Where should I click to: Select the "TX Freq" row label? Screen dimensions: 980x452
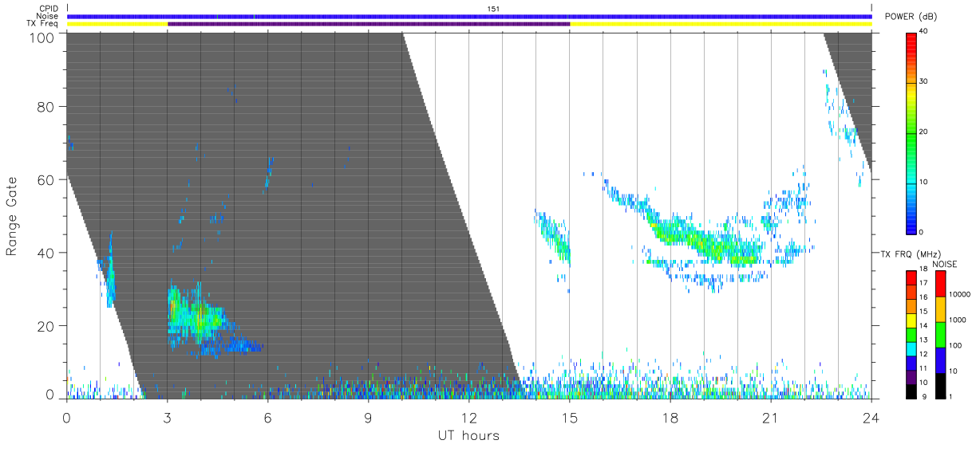[x=43, y=23]
